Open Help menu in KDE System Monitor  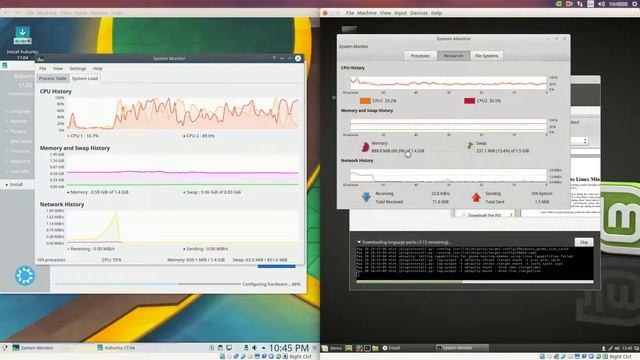click(98, 69)
